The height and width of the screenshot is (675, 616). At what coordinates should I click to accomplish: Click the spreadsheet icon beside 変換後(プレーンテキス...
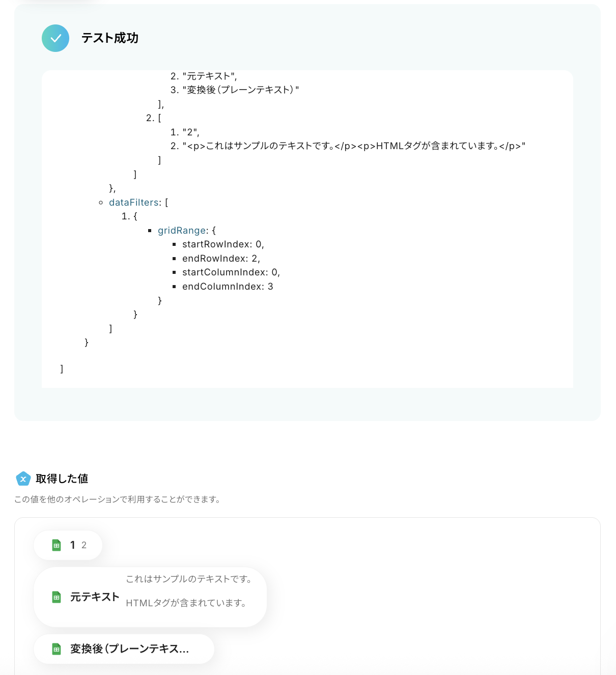pyautogui.click(x=57, y=649)
